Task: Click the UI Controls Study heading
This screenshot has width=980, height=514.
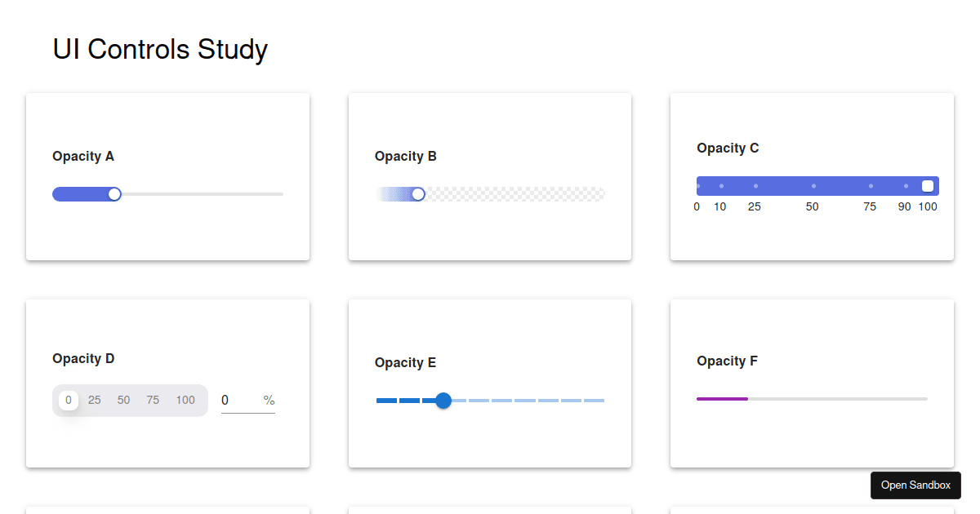Action: 159,49
